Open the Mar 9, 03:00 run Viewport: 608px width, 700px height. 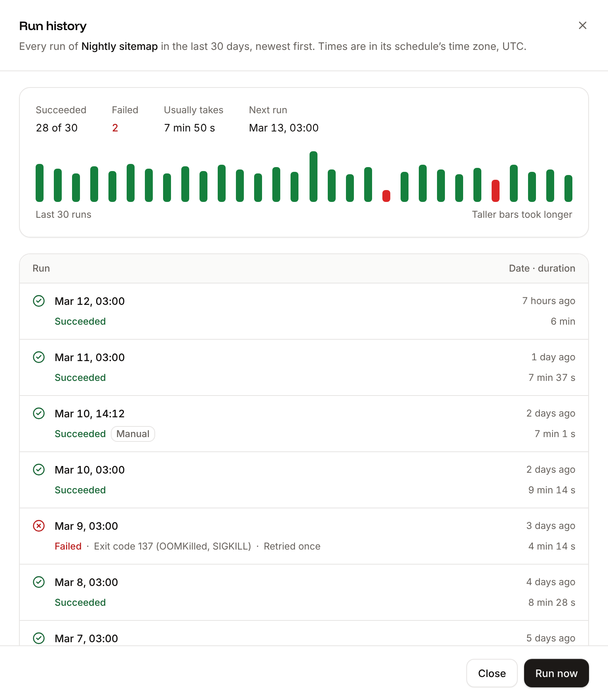click(x=304, y=536)
